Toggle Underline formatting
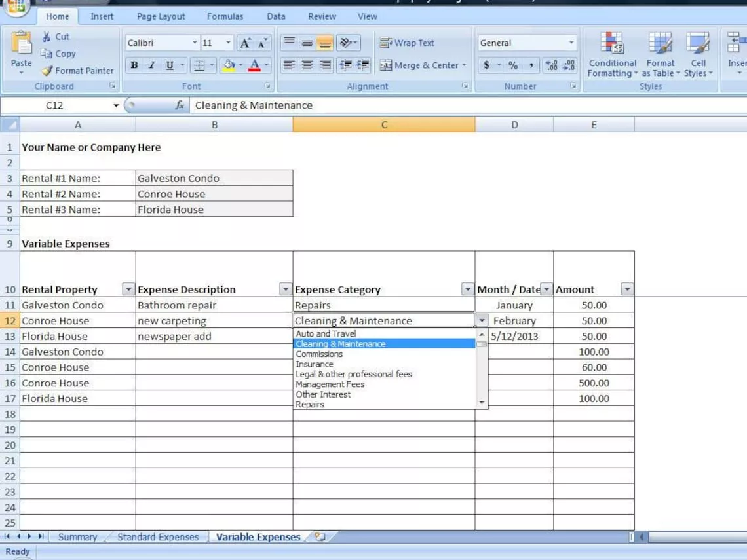This screenshot has width=747, height=560. [170, 65]
